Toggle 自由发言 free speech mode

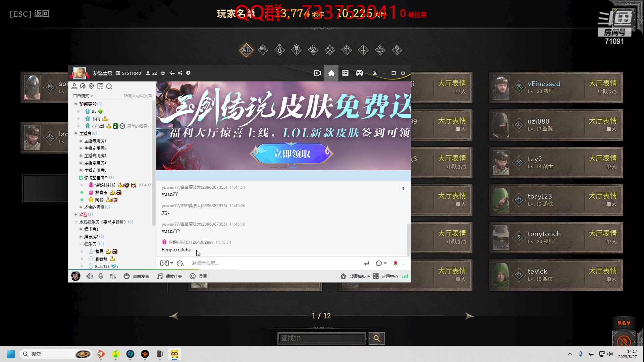click(136, 276)
